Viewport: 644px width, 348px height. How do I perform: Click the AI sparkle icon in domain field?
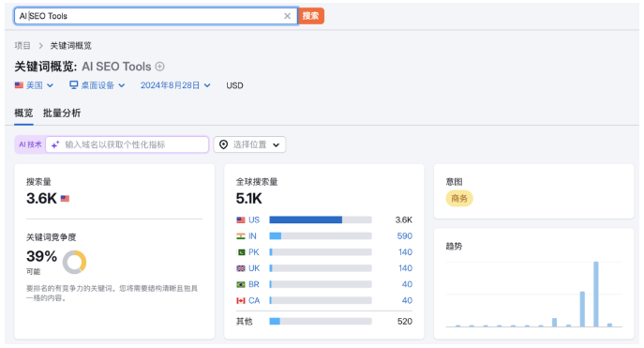tap(55, 144)
